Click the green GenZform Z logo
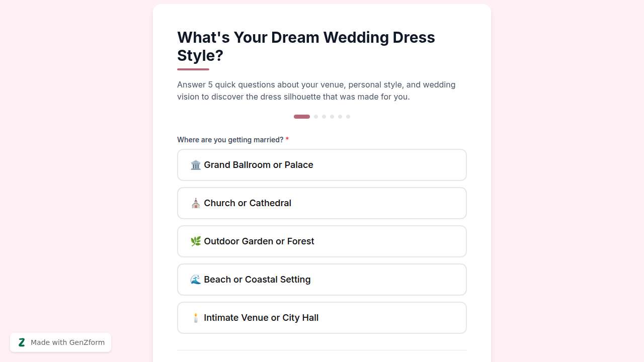Viewport: 644px width, 362px height. click(22, 342)
